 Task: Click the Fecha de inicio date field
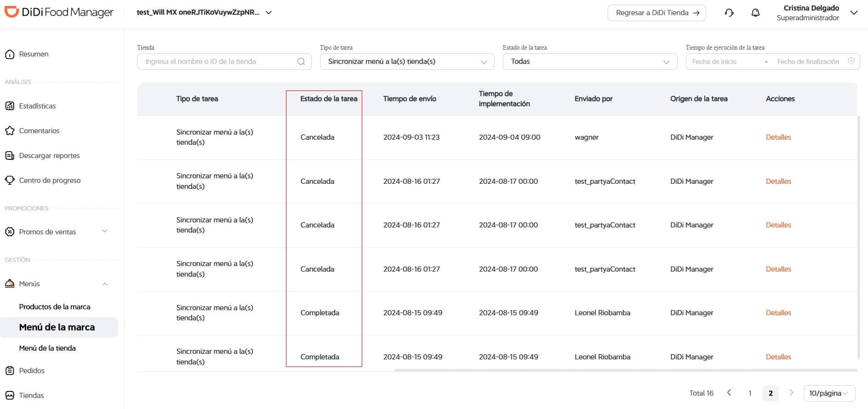click(714, 62)
